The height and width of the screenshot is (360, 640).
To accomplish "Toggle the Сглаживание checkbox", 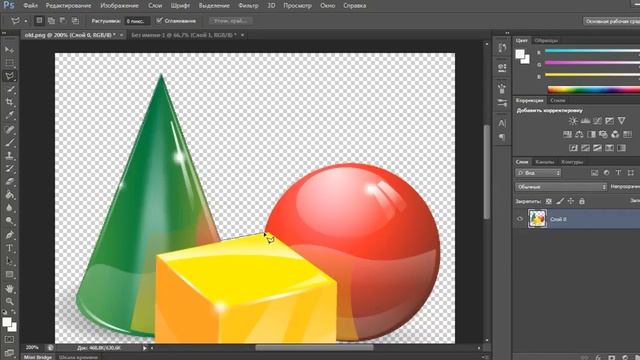I will click(x=160, y=20).
